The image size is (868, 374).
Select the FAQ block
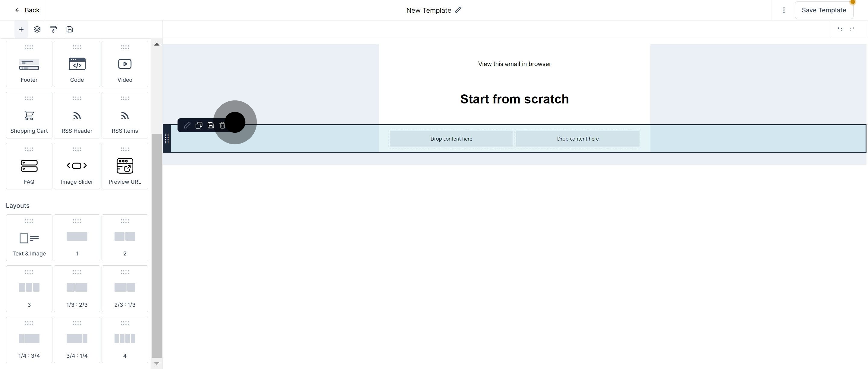point(29,166)
